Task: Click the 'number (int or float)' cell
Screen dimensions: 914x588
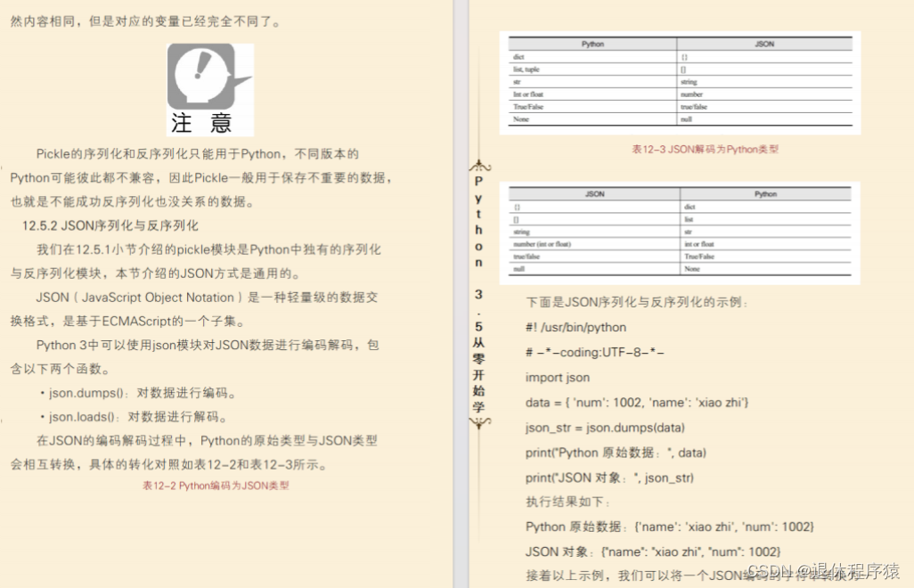Action: [543, 245]
